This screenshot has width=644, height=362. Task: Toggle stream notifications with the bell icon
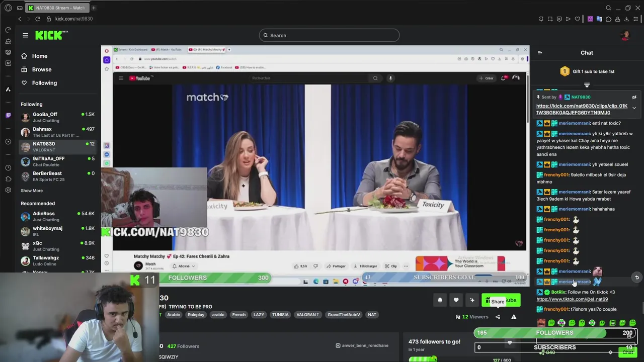coord(440,300)
